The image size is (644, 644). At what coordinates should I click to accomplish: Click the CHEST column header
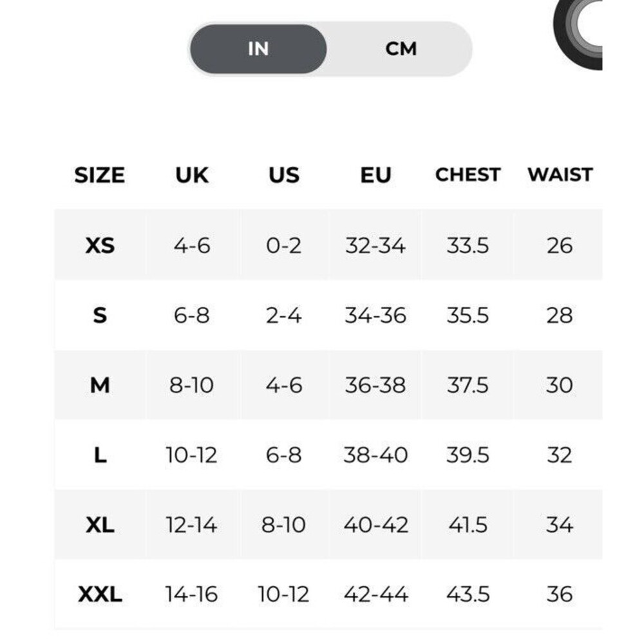[x=468, y=175]
